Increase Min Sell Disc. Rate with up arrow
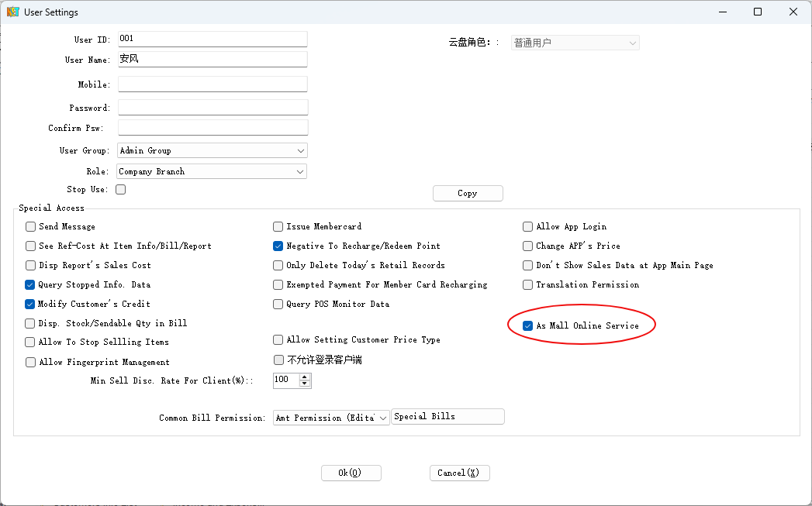The image size is (812, 506). click(x=305, y=377)
